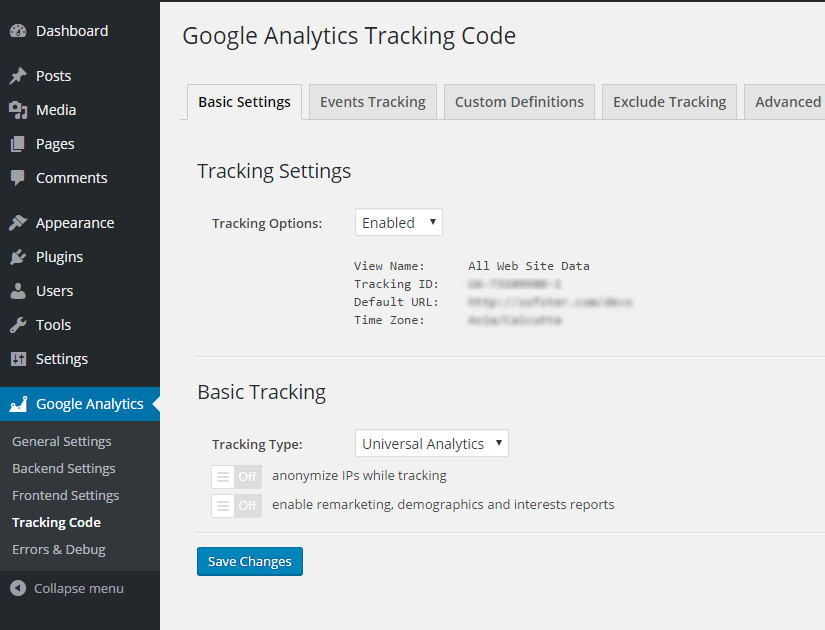Select the Exclude Tracking tab
Screen dimensions: 825x630
669,102
